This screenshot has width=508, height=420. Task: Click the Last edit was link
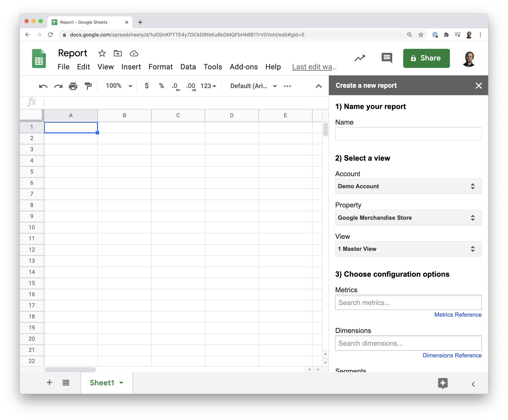click(x=314, y=67)
